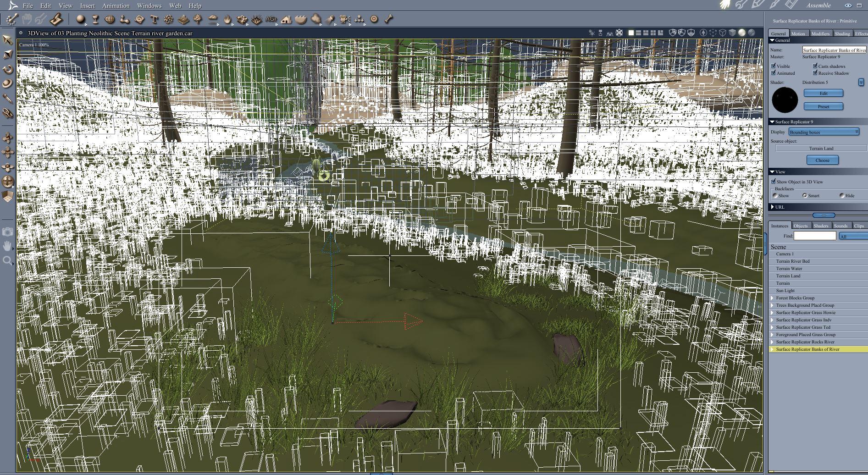Image resolution: width=868 pixels, height=475 pixels.
Task: Collapse the Surface Replicator 9 section
Action: tap(773, 122)
